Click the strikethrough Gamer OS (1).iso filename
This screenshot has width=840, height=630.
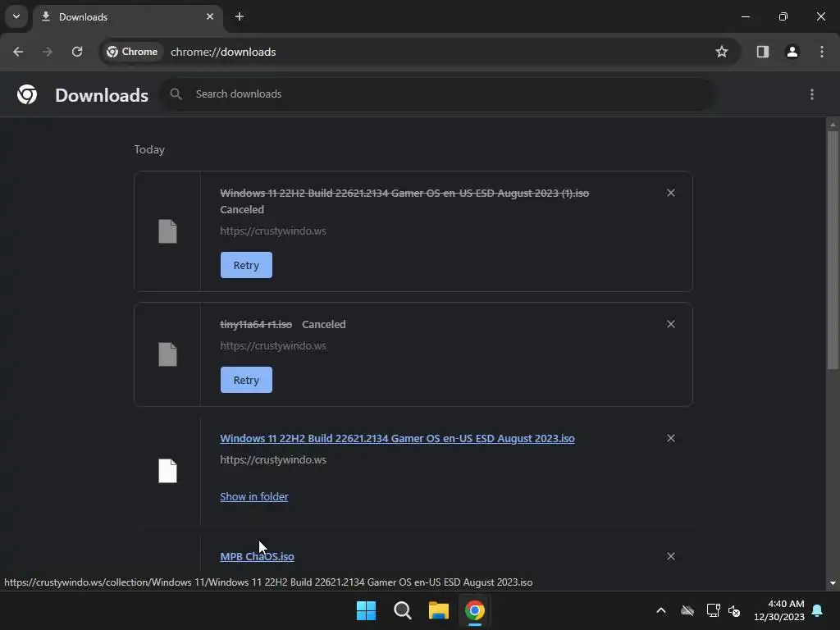(404, 193)
